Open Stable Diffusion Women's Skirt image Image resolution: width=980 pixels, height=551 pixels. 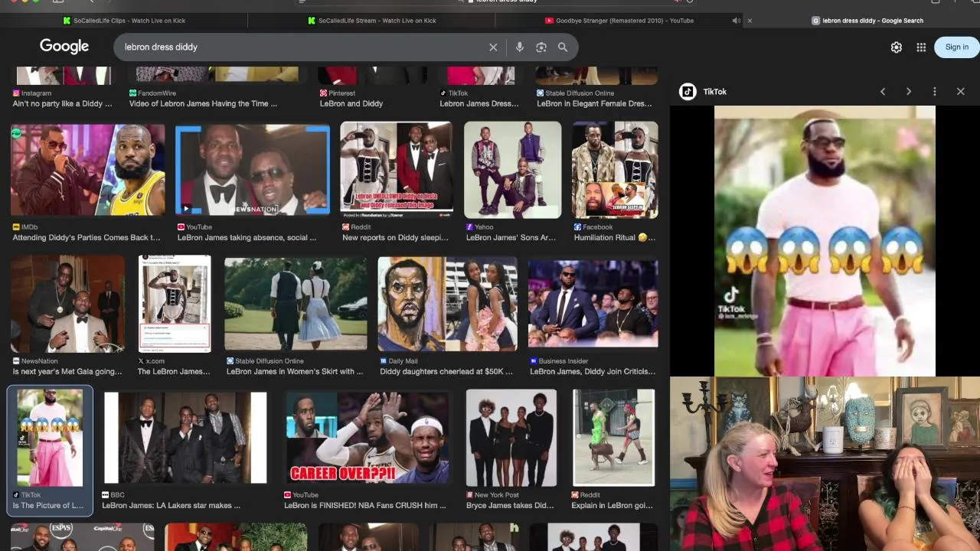point(296,305)
